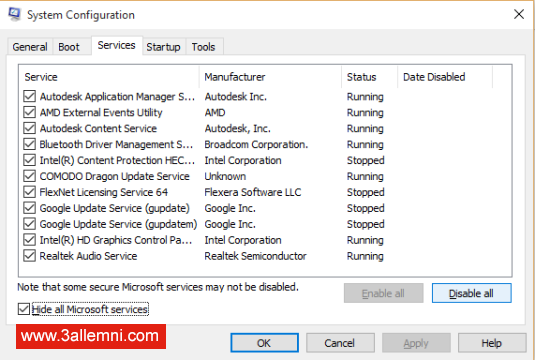535x360 pixels.
Task: Click Broadcom Corporation. manufacturer cell
Action: (256, 145)
